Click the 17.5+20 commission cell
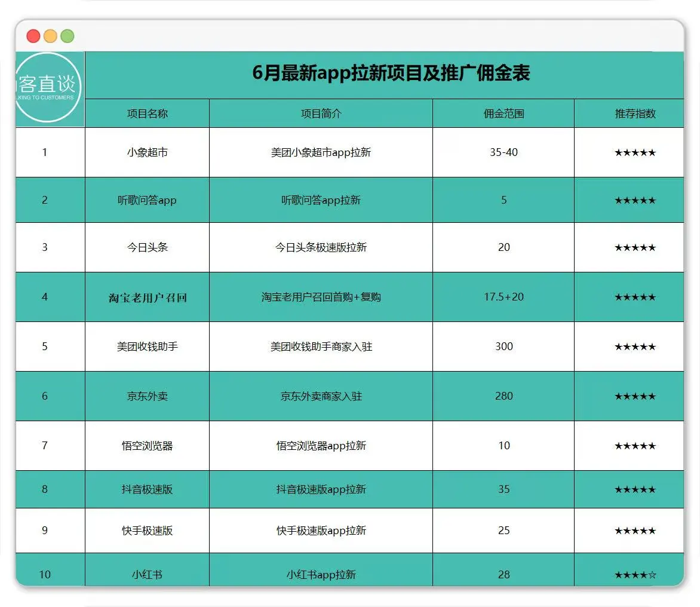 click(x=503, y=297)
